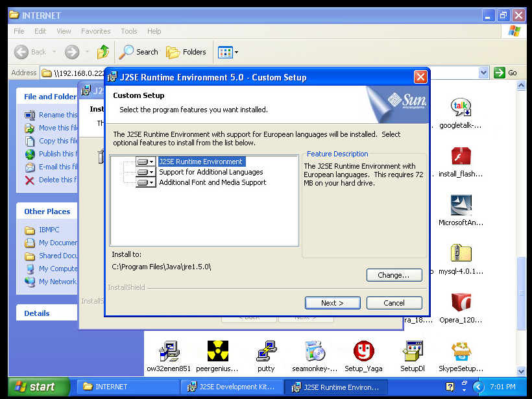Cancel the J2SE Custom Setup

394,303
